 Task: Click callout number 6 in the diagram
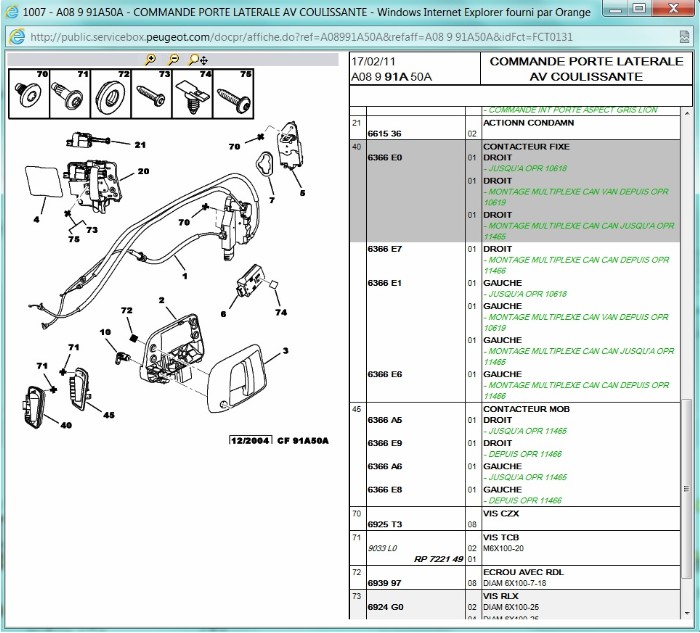(x=223, y=314)
